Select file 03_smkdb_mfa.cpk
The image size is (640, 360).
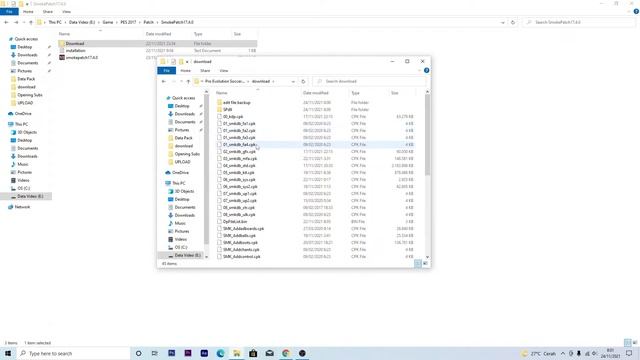point(240,158)
